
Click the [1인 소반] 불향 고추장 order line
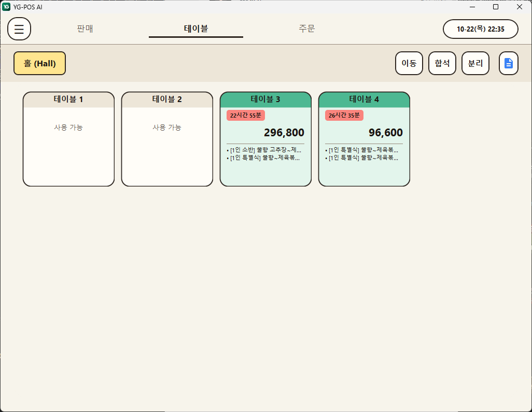click(x=264, y=150)
